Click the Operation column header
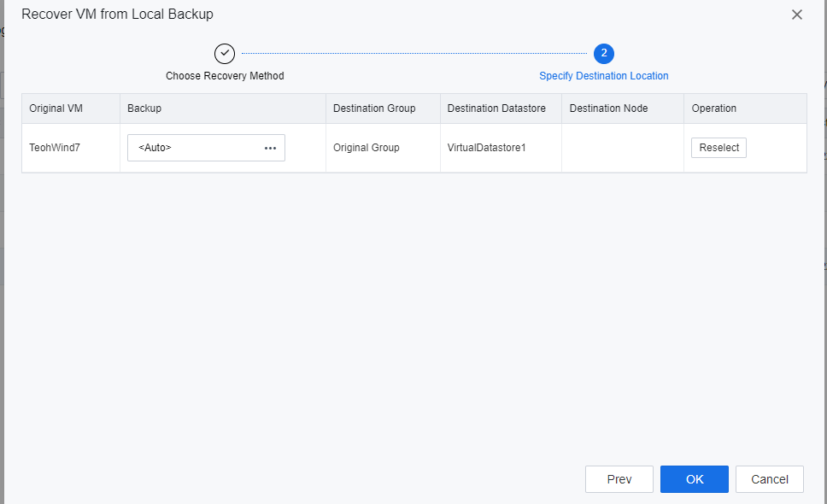The width and height of the screenshot is (827, 504). coord(714,108)
